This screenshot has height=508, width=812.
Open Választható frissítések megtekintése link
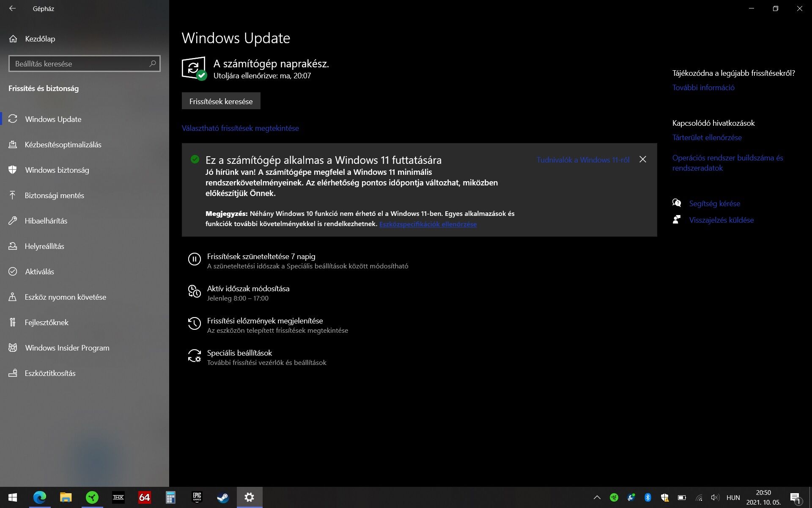240,128
